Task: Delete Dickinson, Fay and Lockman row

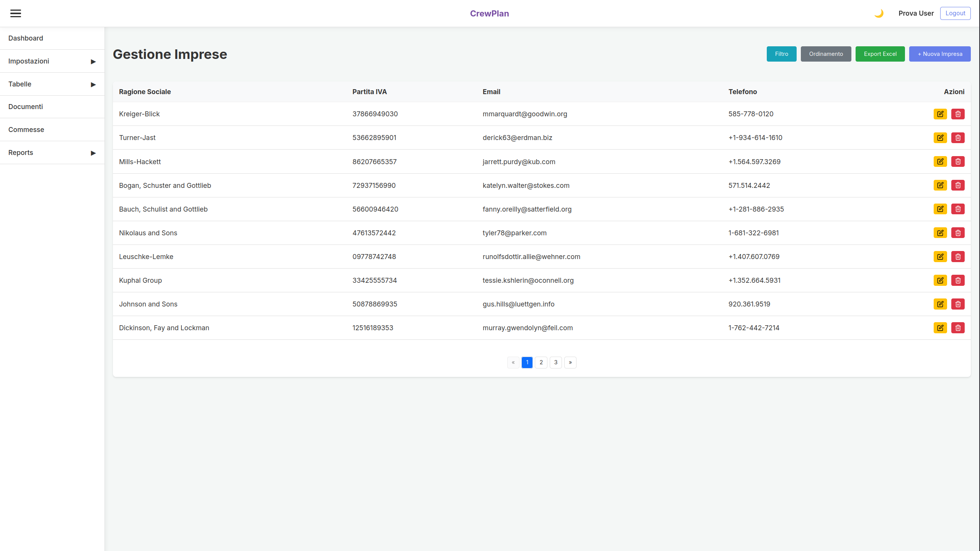Action: click(958, 328)
